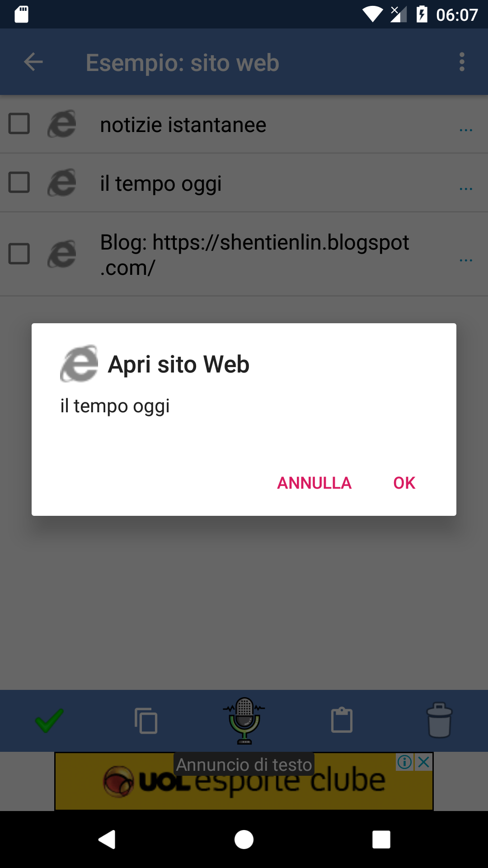Screen dimensions: 488x868
Task: Click ANNULLA to cancel the dialog
Action: pos(314,483)
